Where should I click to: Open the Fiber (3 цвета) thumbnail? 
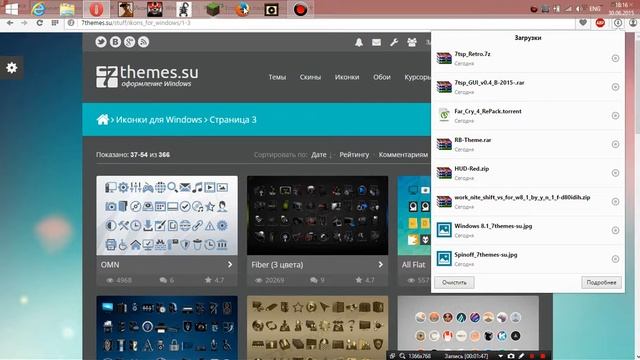tap(318, 216)
